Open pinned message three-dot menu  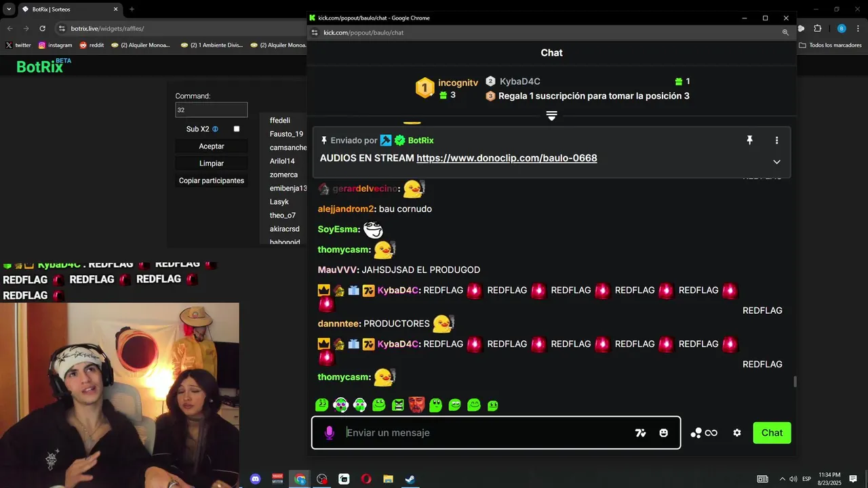click(x=776, y=140)
